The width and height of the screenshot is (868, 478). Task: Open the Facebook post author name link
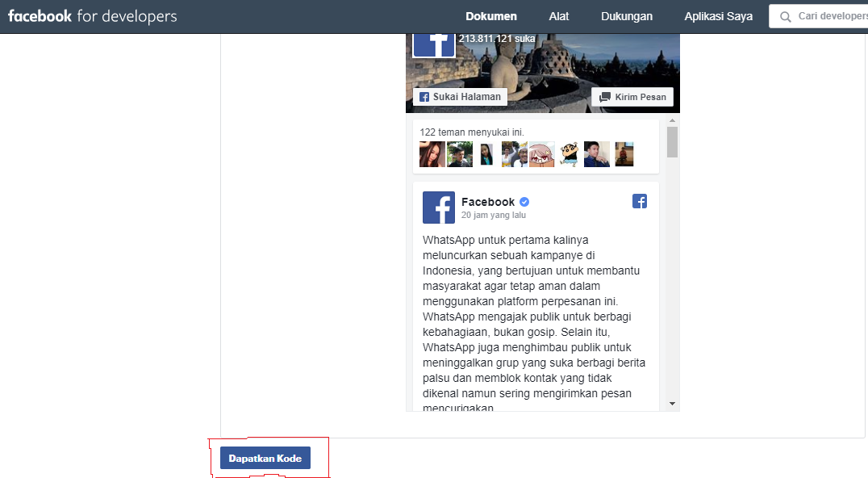point(488,202)
